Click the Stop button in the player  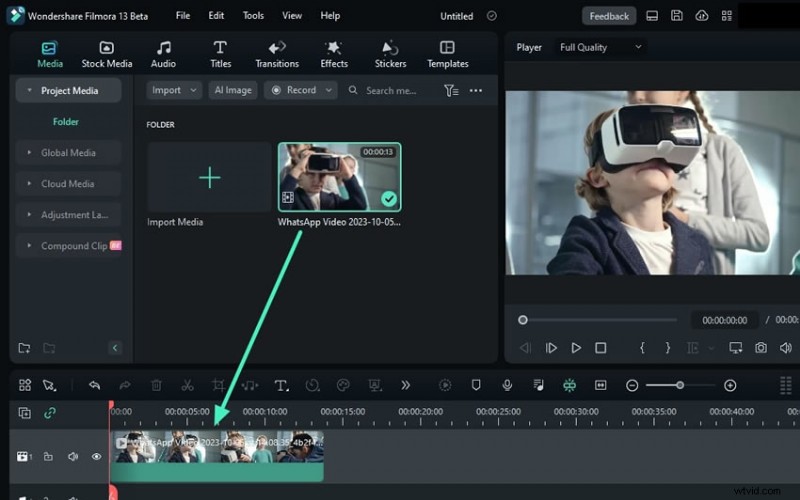pyautogui.click(x=601, y=348)
